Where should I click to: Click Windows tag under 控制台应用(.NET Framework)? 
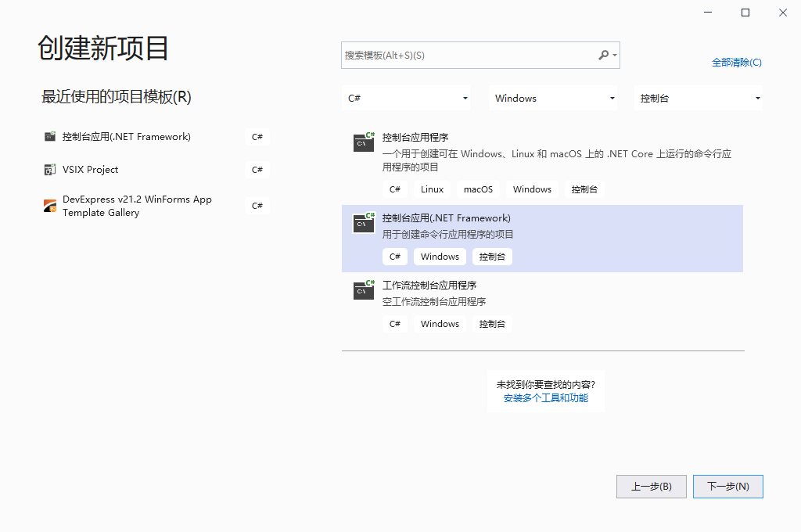(x=440, y=257)
